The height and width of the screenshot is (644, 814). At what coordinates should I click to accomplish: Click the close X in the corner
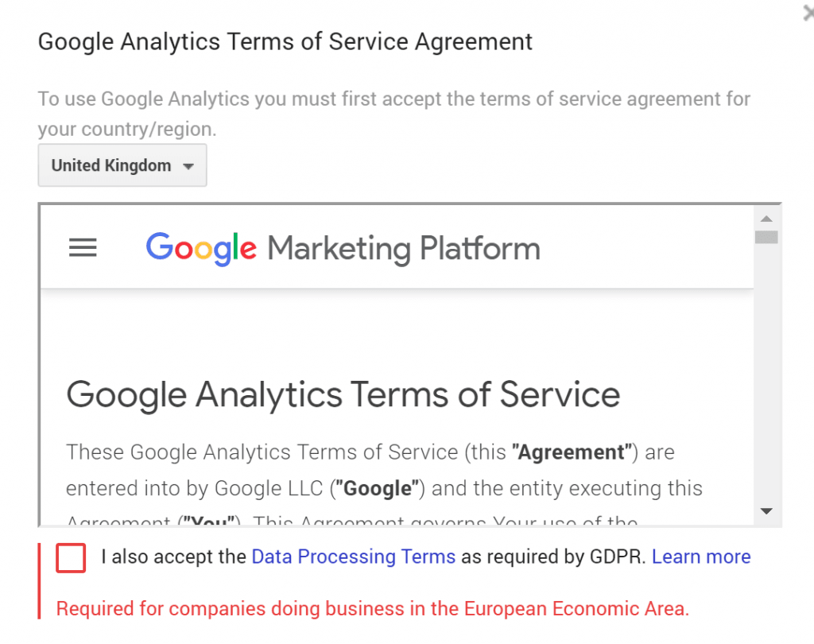coord(808,12)
